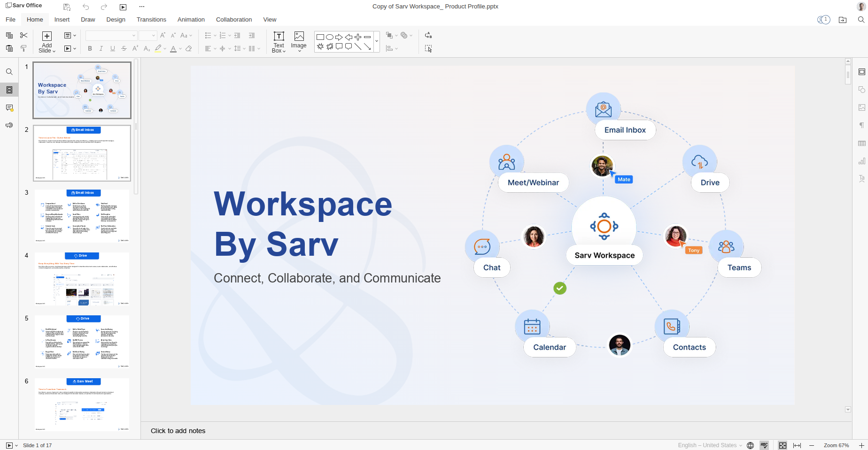The height and width of the screenshot is (450, 868).
Task: Open Find from the left sidebar
Action: 9,71
